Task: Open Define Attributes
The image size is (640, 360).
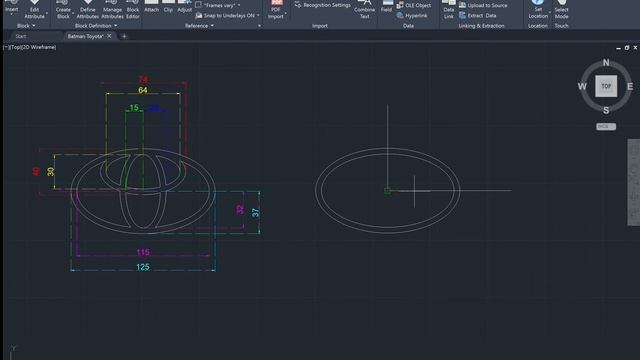Action: [x=87, y=10]
